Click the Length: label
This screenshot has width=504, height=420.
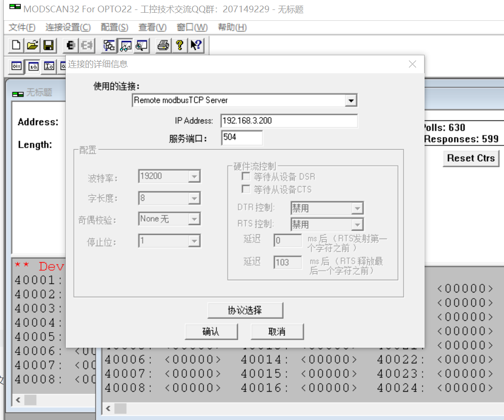tap(35, 145)
